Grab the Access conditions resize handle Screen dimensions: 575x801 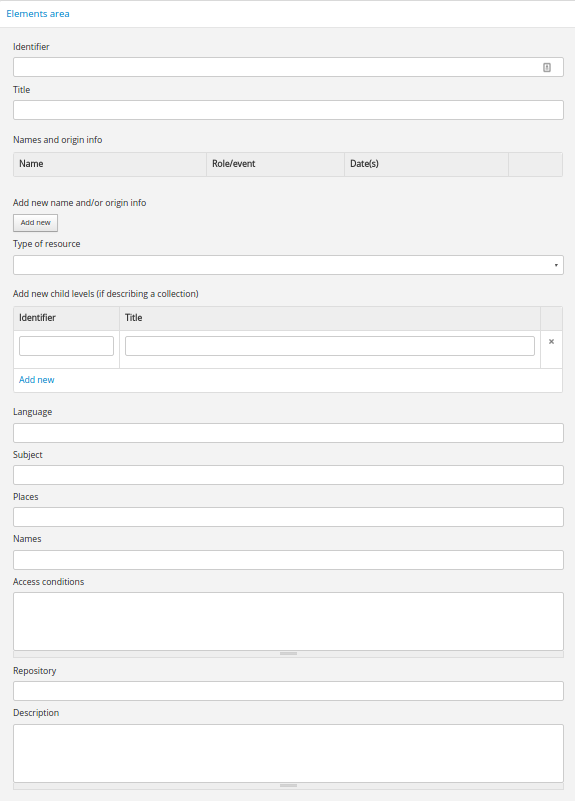point(288,654)
